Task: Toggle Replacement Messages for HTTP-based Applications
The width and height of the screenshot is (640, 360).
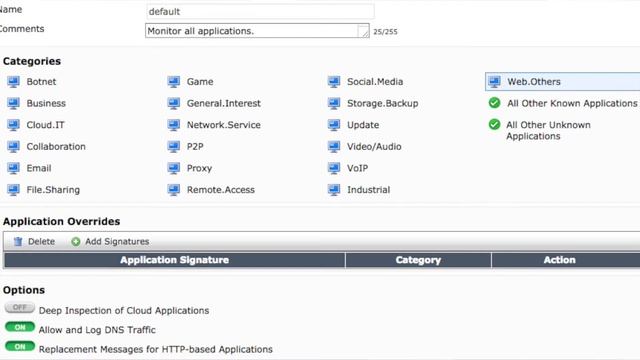Action: pos(20,347)
